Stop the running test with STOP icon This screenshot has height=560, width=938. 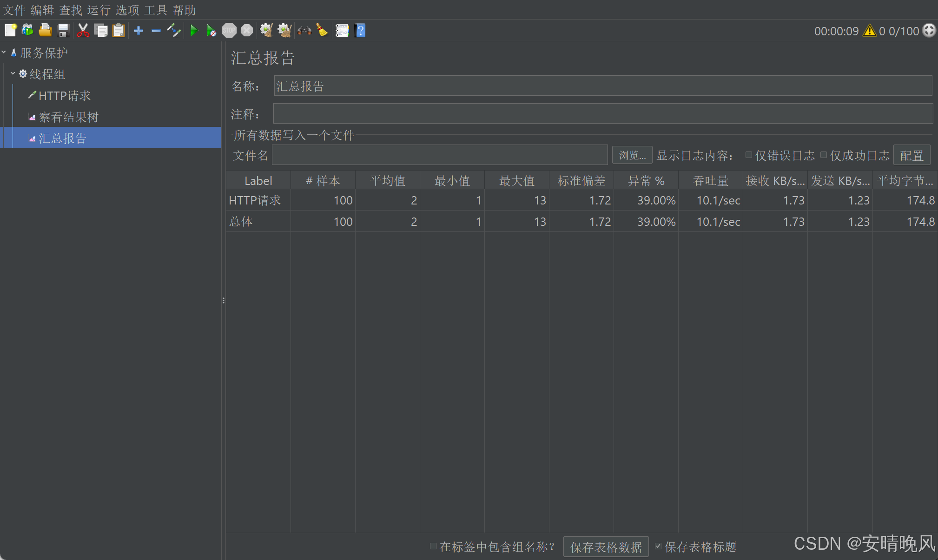click(x=229, y=31)
